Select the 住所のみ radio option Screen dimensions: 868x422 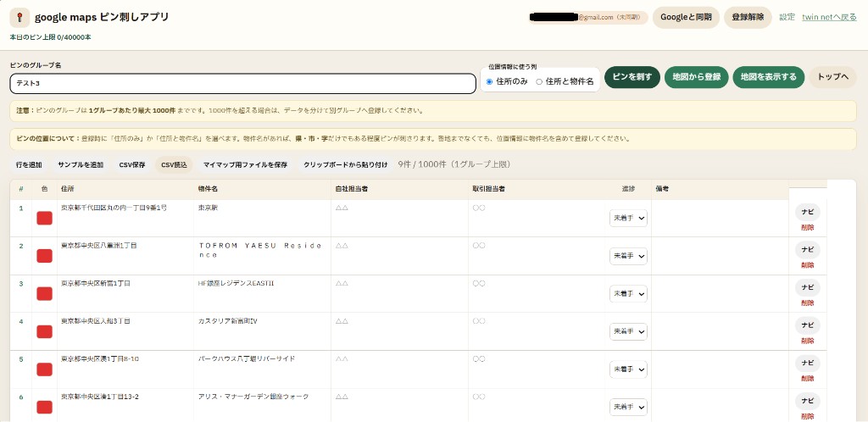pos(489,82)
